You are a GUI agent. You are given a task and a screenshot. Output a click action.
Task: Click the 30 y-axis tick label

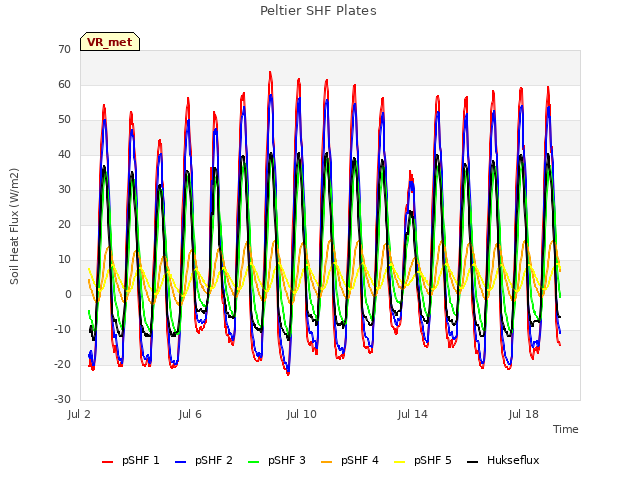pos(64,189)
